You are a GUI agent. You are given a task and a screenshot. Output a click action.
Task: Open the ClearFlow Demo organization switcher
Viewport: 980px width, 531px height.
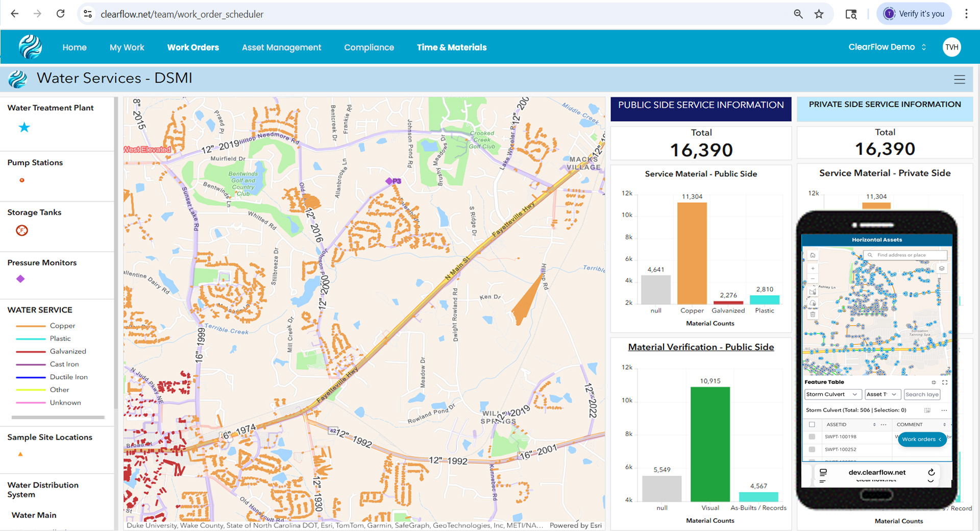tap(887, 47)
